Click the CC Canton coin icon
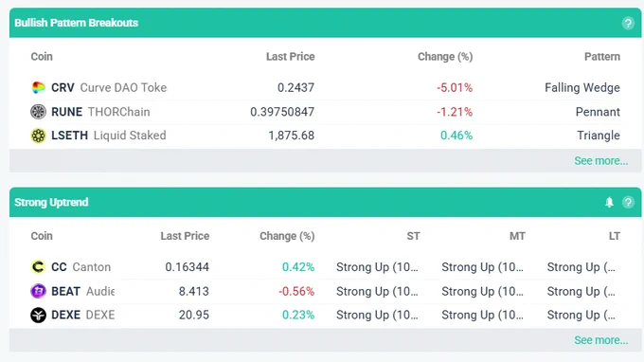Image resolution: width=644 pixels, height=362 pixels. point(38,267)
